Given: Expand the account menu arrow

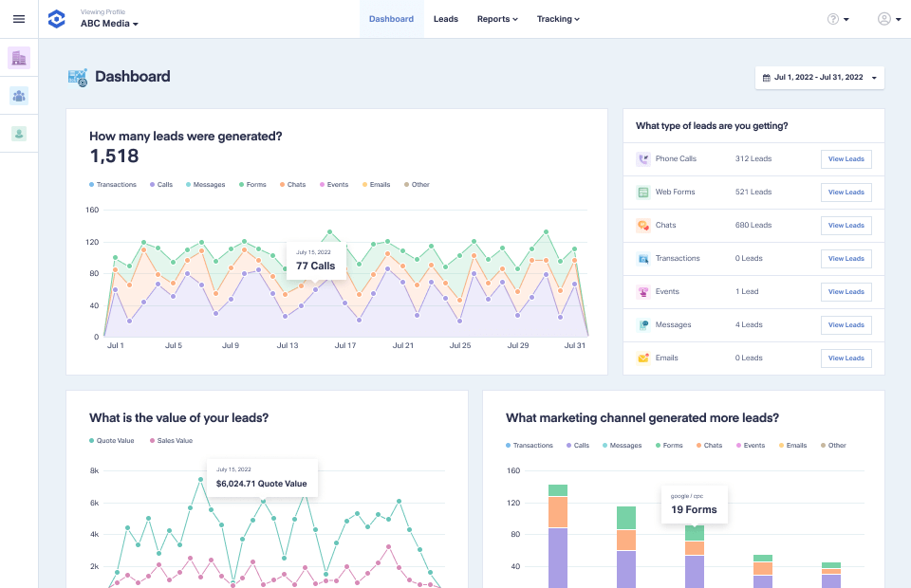Looking at the screenshot, I should [x=899, y=20].
